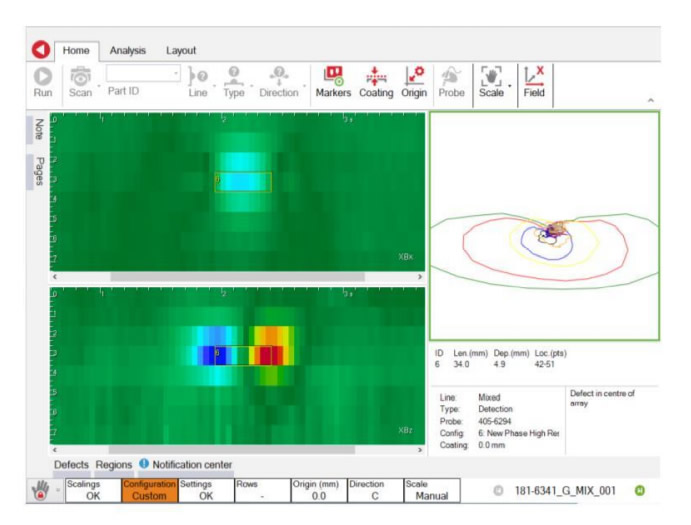
Task: Click the defect depth value 4.9
Action: [499, 364]
